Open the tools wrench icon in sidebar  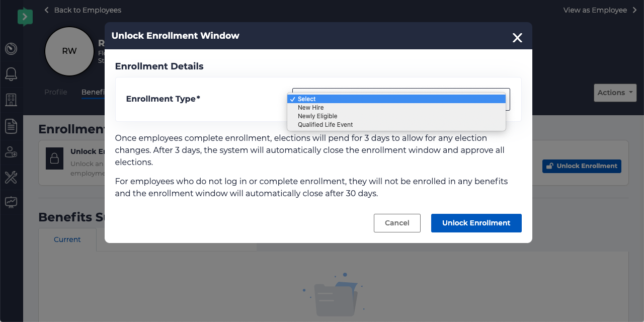[11, 178]
